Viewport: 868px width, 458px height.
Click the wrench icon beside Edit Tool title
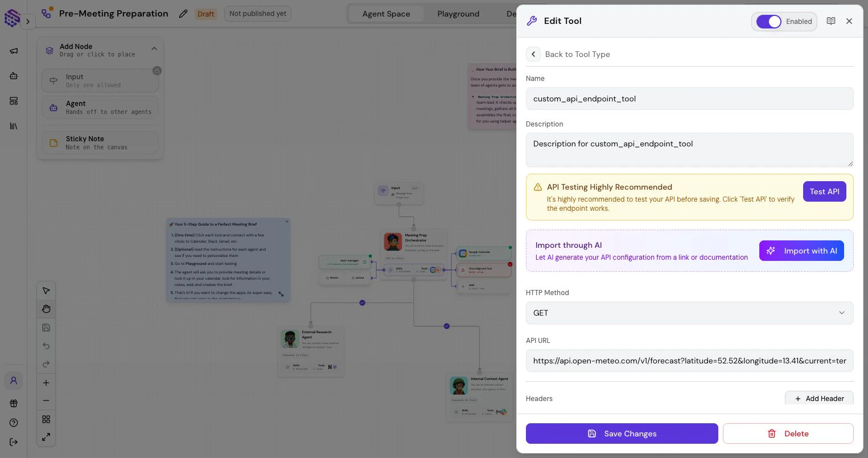click(x=532, y=21)
